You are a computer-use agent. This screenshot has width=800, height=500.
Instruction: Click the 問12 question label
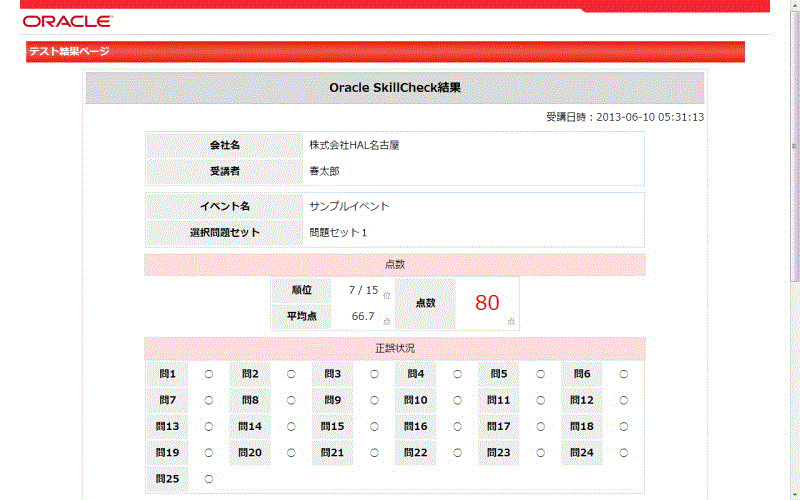(582, 401)
